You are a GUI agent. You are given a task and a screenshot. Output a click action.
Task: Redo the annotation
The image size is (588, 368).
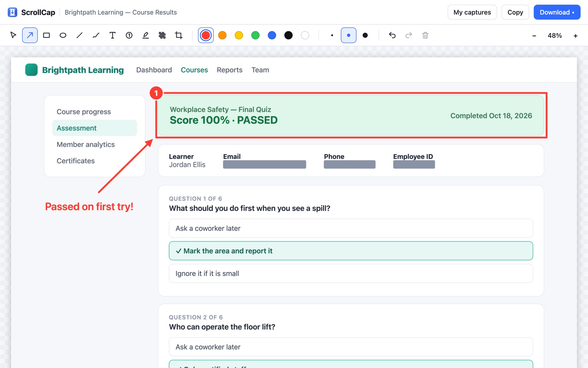[409, 35]
